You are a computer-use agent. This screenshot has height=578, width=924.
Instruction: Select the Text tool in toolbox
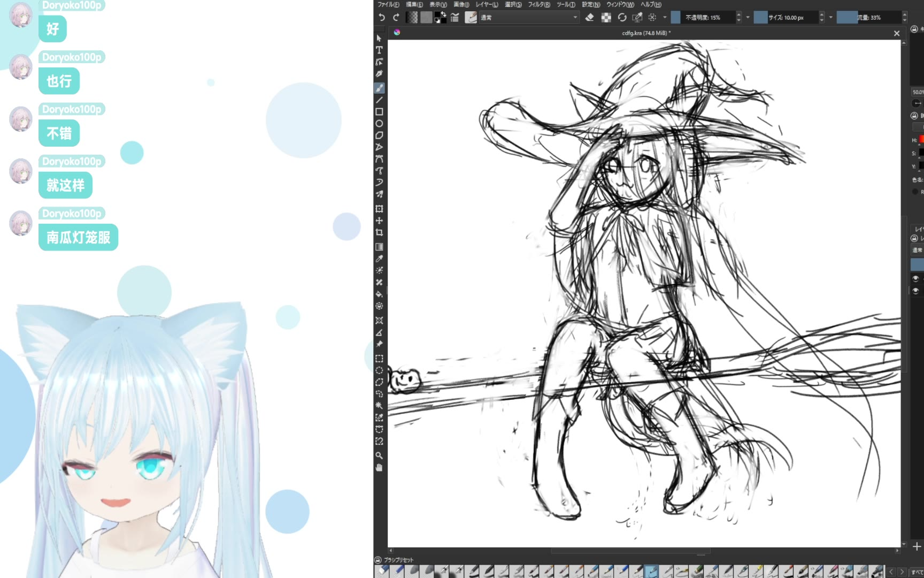[x=379, y=50]
